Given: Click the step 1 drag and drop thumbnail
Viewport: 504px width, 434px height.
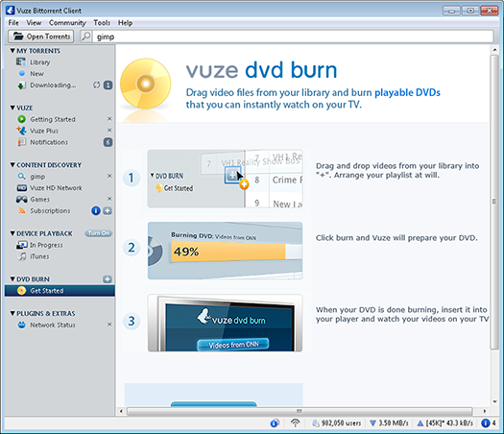Looking at the screenshot, I should coord(225,179).
